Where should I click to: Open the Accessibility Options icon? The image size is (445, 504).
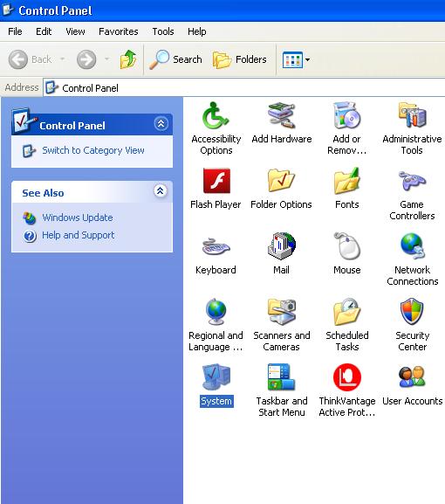coord(216,115)
